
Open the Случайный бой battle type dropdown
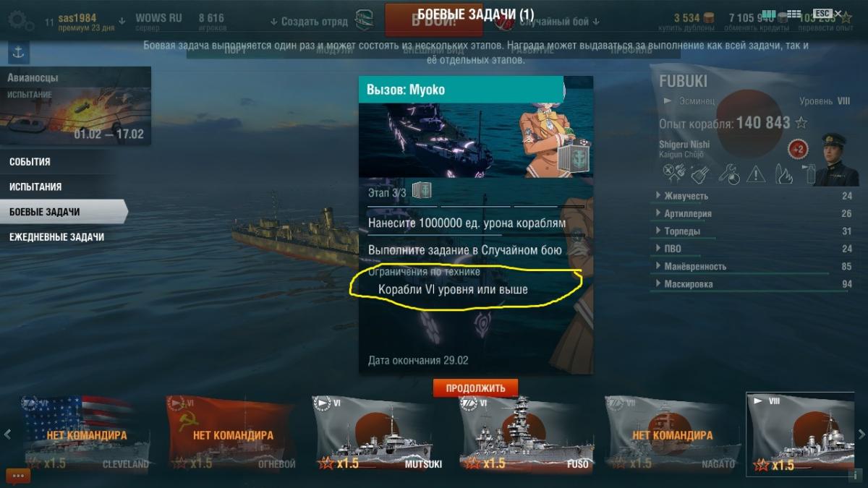coord(554,22)
